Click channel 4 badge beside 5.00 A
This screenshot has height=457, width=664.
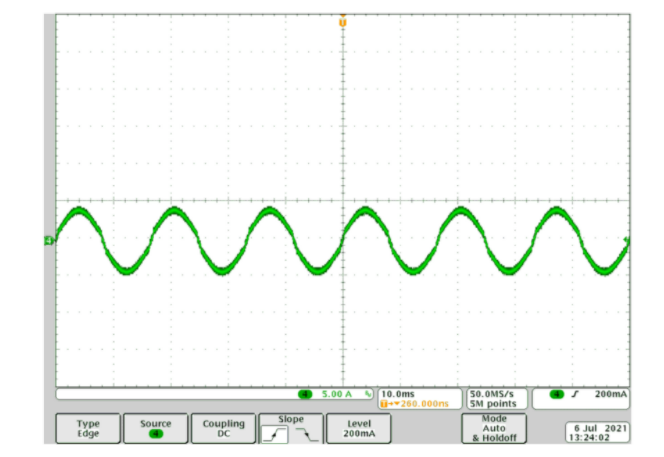306,394
